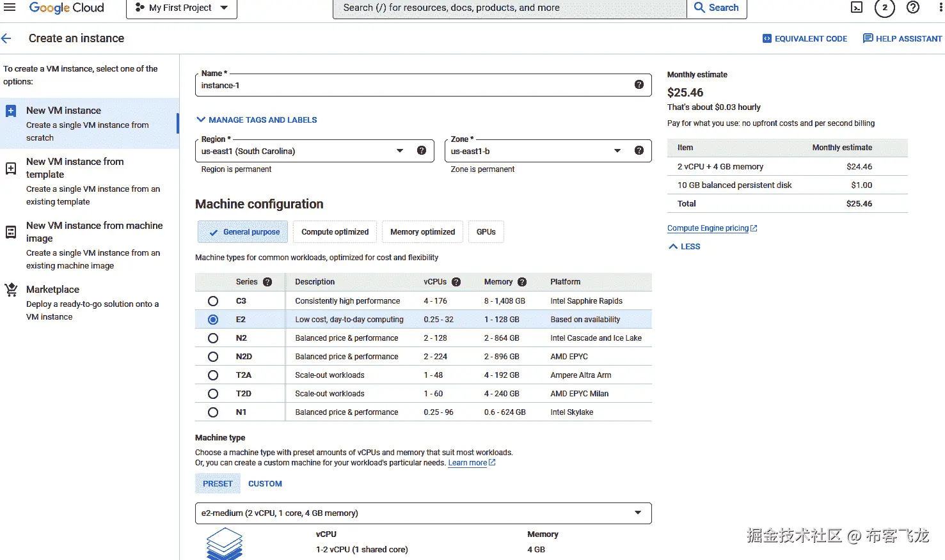The height and width of the screenshot is (560, 945).
Task: Select the N2D series radio button
Action: [213, 357]
